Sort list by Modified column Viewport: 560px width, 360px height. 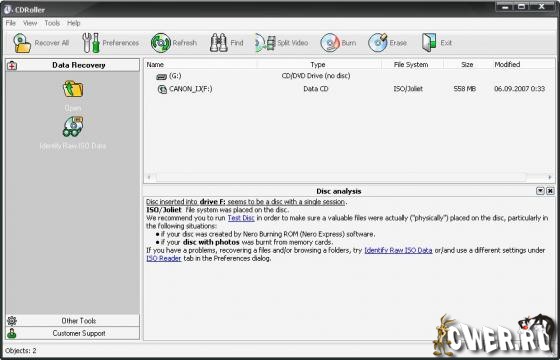tap(522, 65)
